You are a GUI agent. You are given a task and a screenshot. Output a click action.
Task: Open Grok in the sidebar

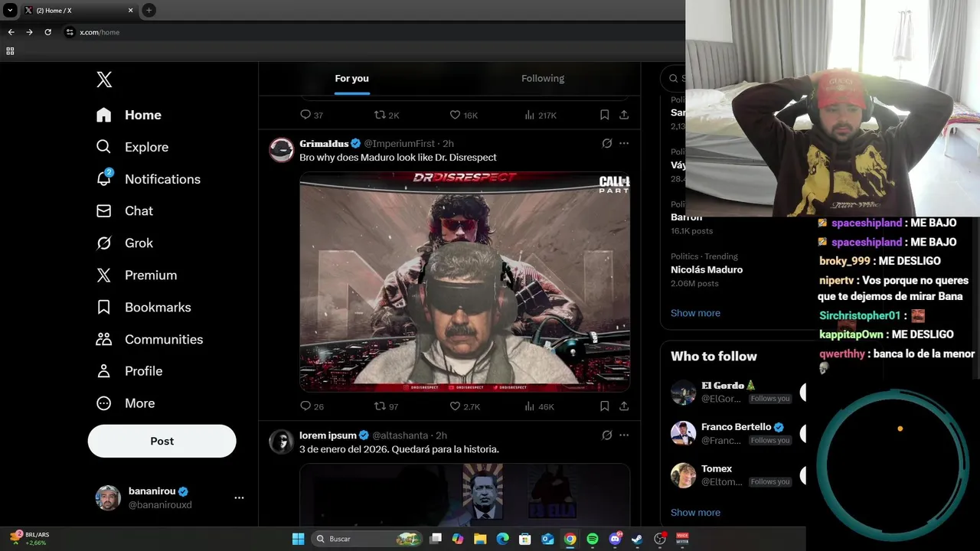[124, 243]
